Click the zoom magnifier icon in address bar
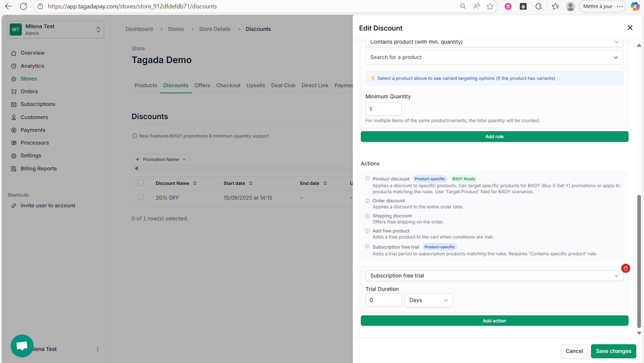The width and height of the screenshot is (644, 363). [x=463, y=6]
